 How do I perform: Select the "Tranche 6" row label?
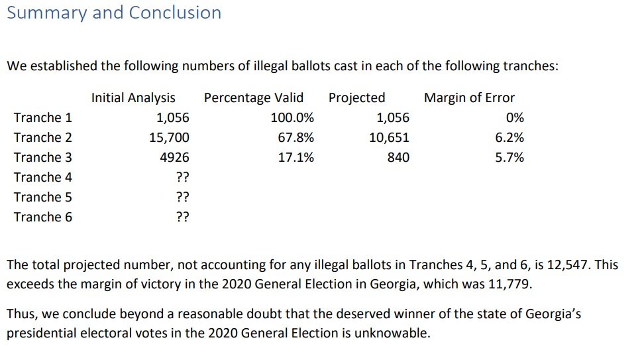(x=42, y=217)
